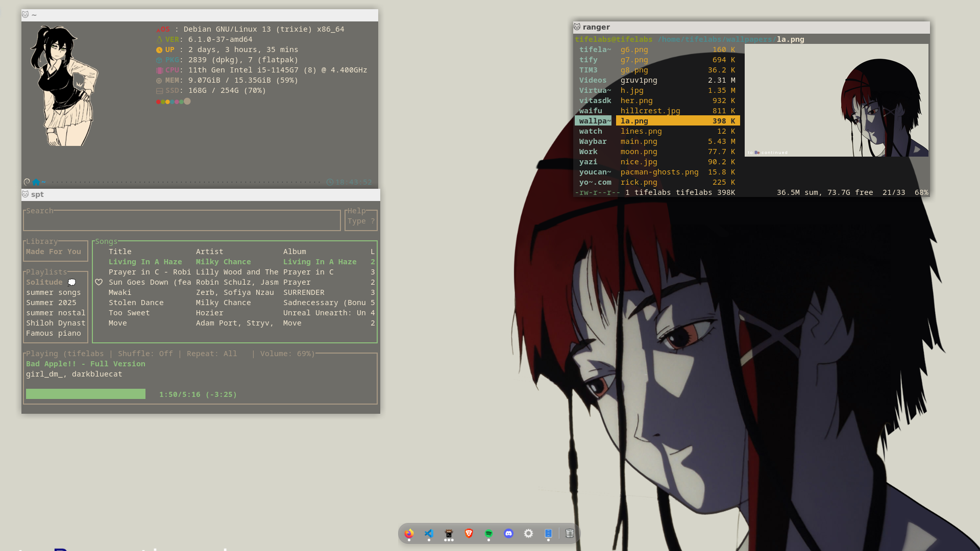Select lines.png in ranger
This screenshot has height=551, width=980.
[678, 131]
